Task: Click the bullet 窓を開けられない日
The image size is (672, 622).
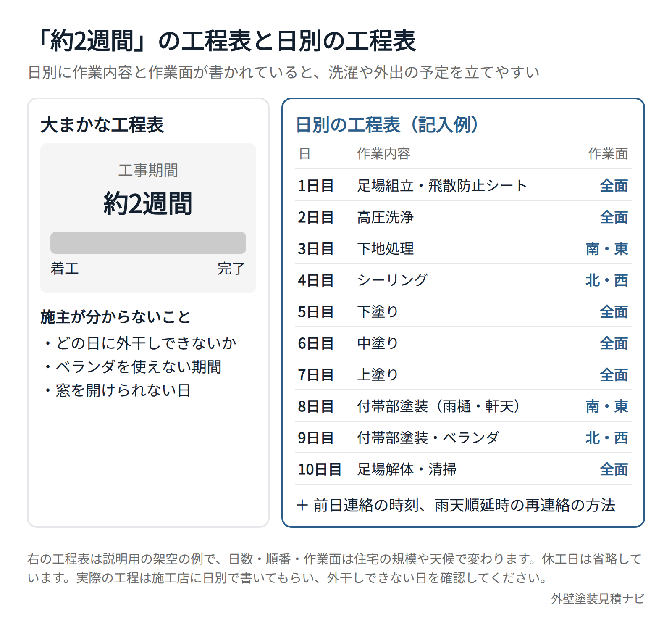Action: pyautogui.click(x=118, y=390)
